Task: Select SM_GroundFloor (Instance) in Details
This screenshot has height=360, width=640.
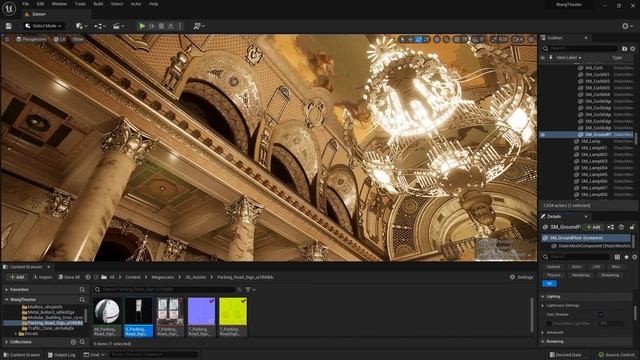Action: point(586,238)
